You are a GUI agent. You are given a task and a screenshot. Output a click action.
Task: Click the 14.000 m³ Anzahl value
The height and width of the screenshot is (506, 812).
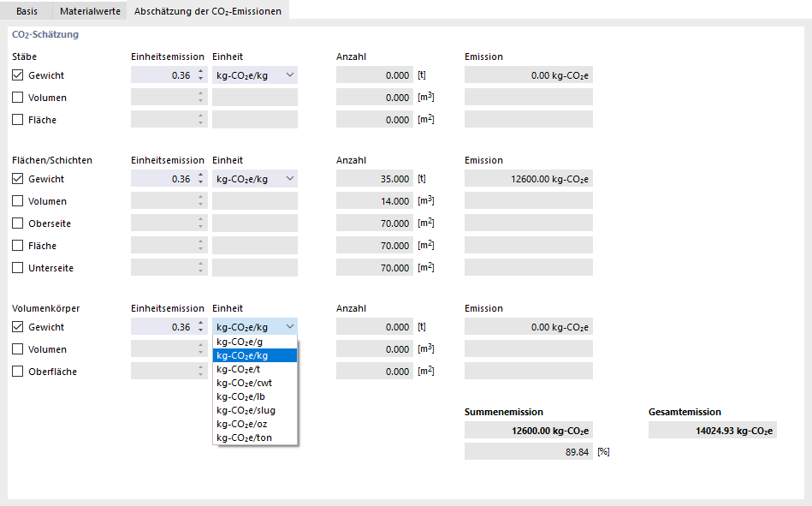point(375,201)
